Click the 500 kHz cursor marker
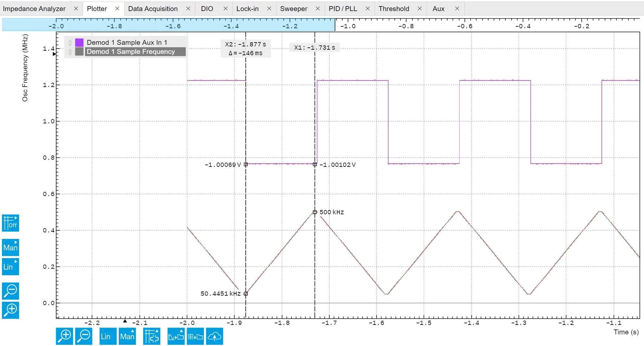 coord(315,212)
